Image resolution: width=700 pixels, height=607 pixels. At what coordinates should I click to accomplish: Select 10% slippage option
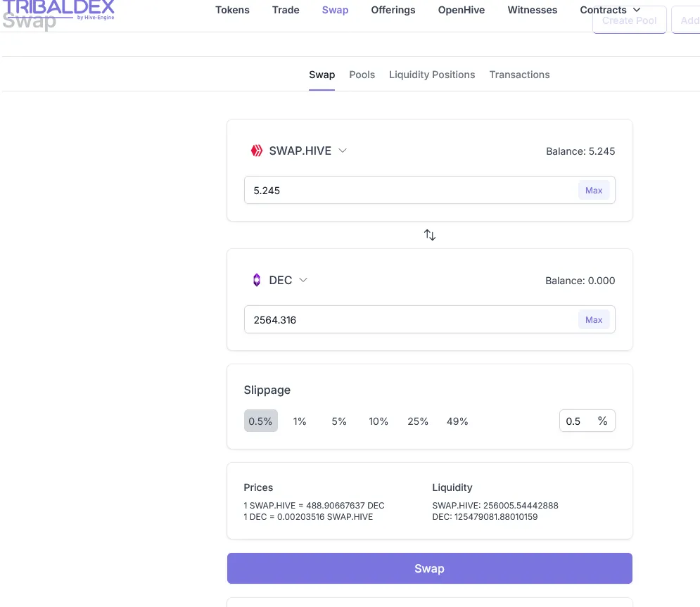click(x=378, y=421)
